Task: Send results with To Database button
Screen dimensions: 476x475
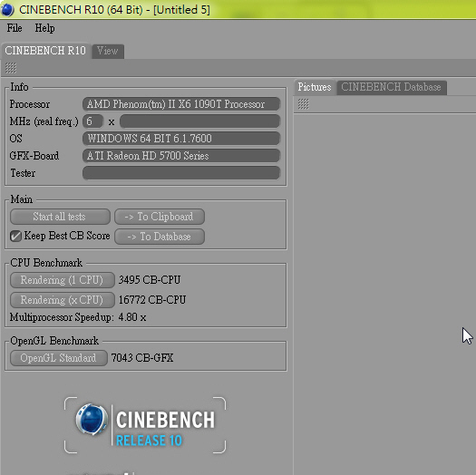Action: (160, 237)
